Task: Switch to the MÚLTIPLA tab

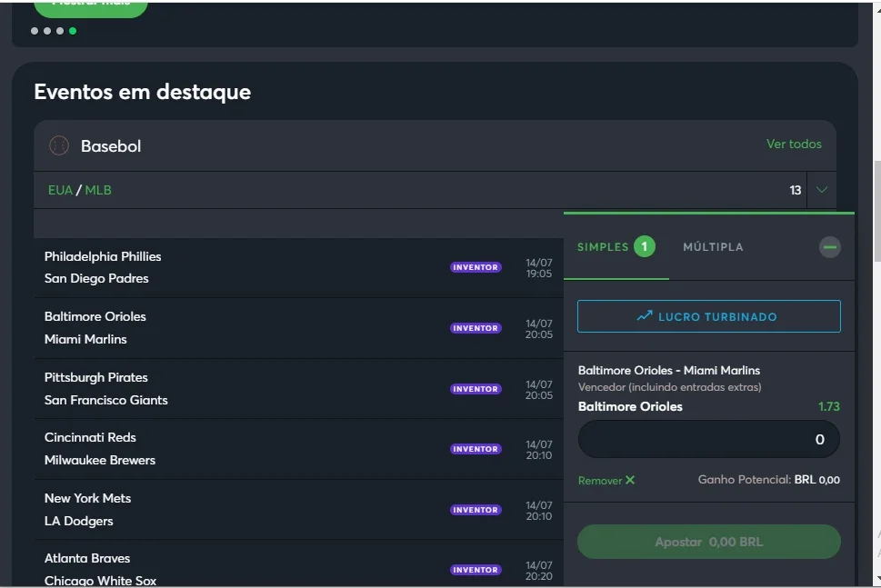Action: (713, 247)
